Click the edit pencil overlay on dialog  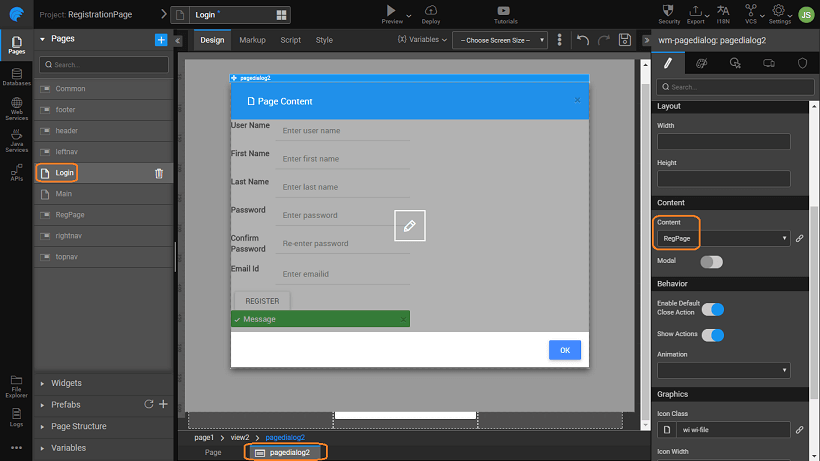[409, 226]
